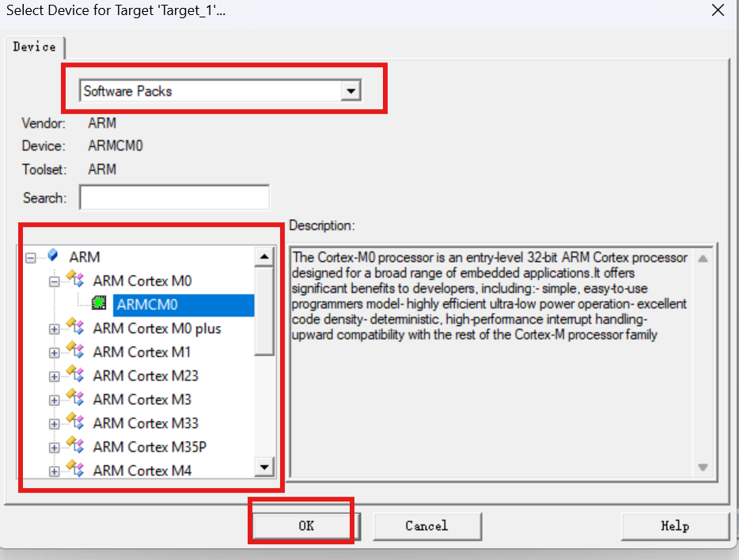The image size is (739, 560).
Task: Click the Cortex-M0 description text
Action: (490, 296)
